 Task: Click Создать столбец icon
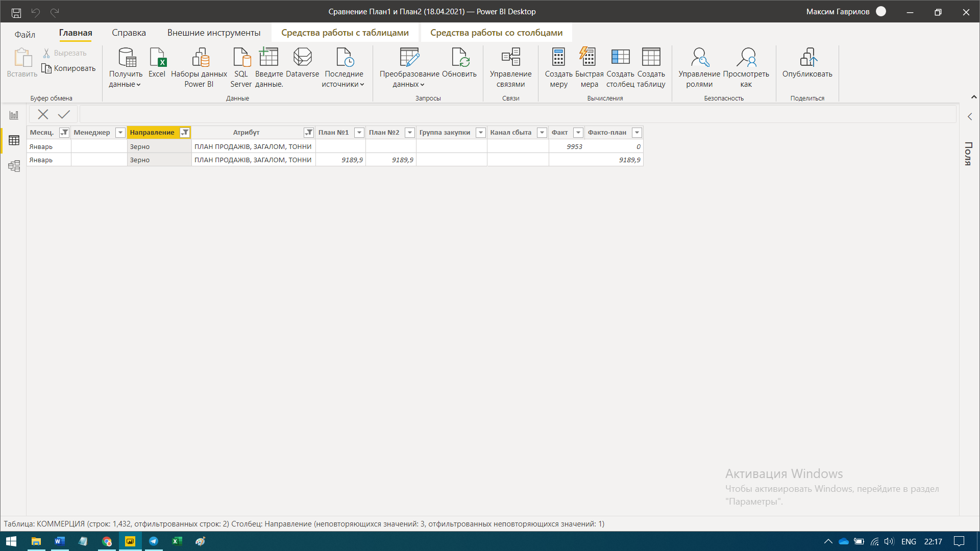click(621, 57)
